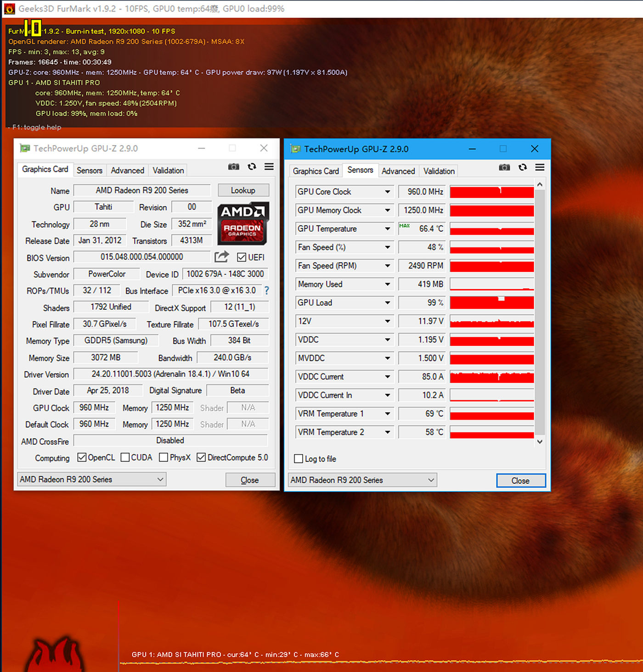Open 12V sensor dropdown

(388, 321)
